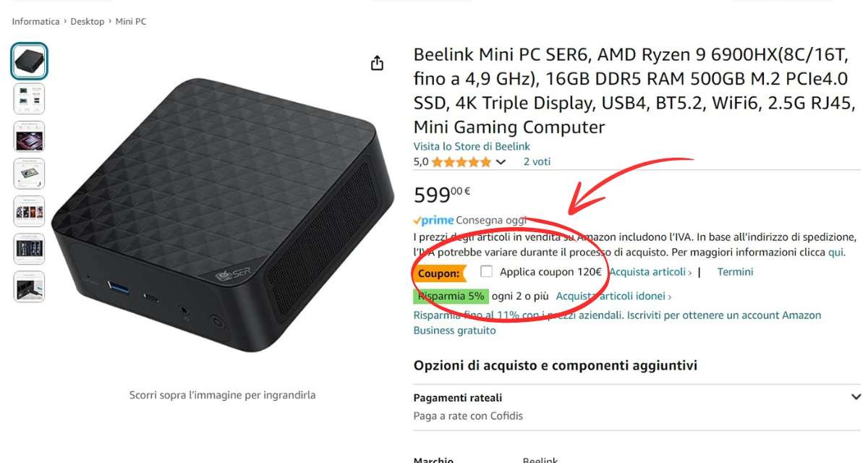
Task: Click the share icon above product image
Action: tap(377, 64)
